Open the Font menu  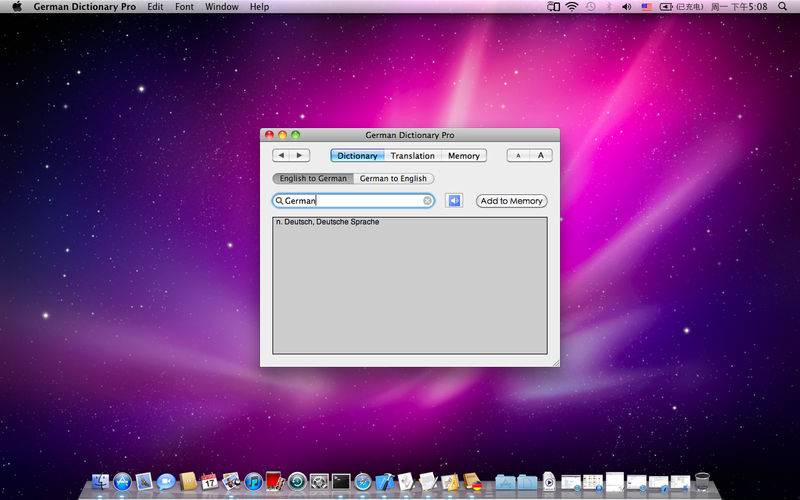[x=184, y=7]
